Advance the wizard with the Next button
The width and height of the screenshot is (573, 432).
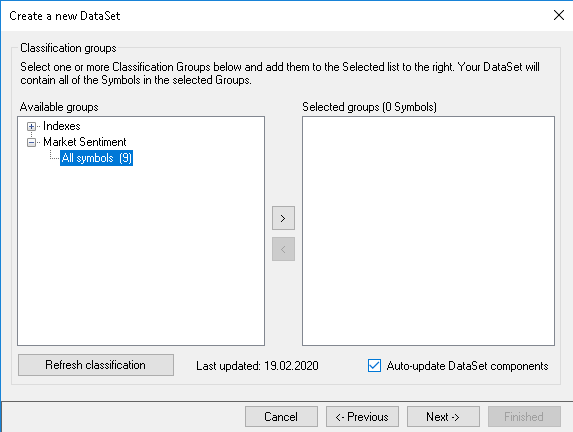[x=443, y=417]
